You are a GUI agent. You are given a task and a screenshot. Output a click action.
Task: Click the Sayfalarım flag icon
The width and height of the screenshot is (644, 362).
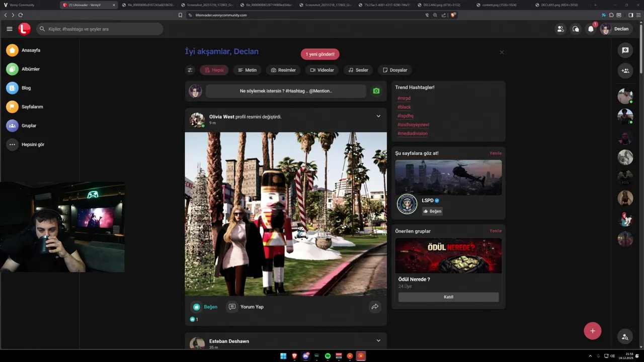(x=12, y=107)
